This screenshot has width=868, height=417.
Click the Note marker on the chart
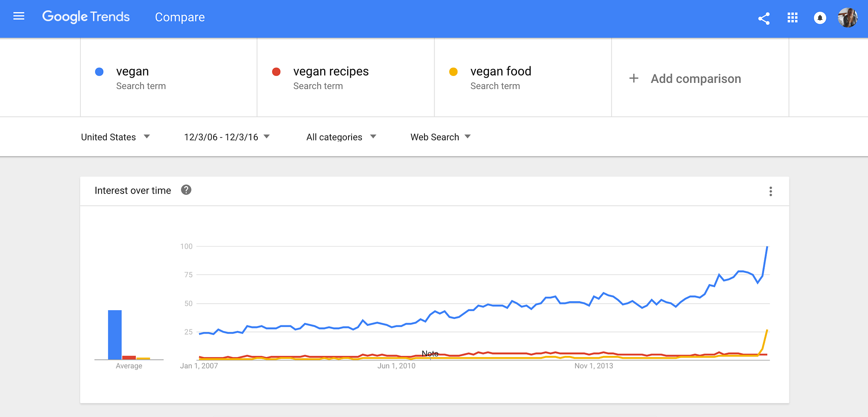click(430, 354)
